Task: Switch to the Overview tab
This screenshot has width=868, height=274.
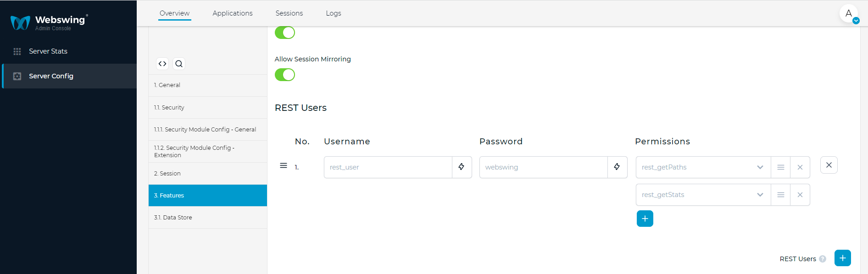Action: click(174, 13)
